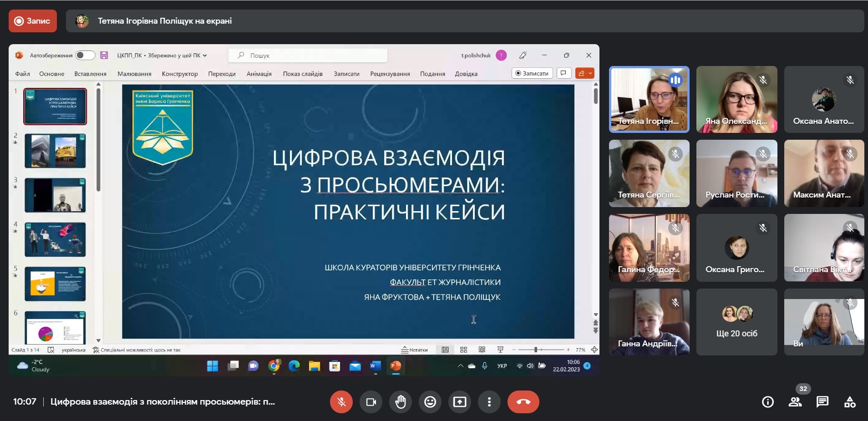Open the emoji reactions picker
Viewport: 868px width, 421px height.
pos(430,402)
